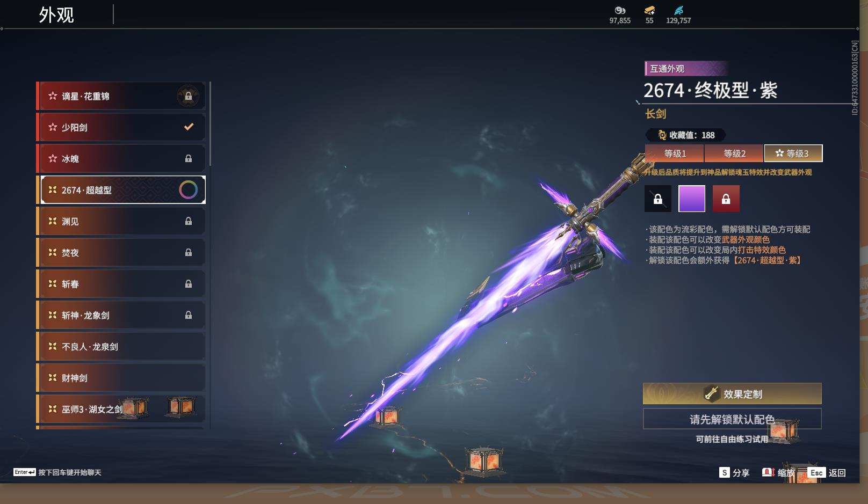Switch to 等级2 tab
Image resolution: width=868 pixels, height=504 pixels.
[734, 154]
